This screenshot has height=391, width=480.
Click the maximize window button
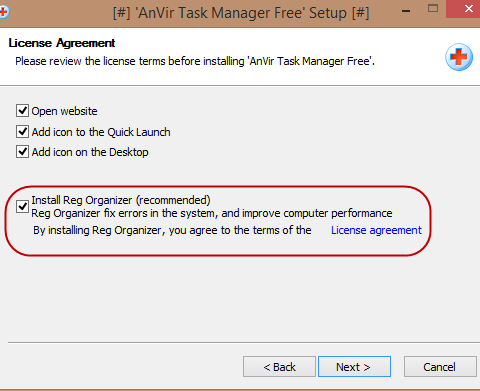click(x=433, y=9)
